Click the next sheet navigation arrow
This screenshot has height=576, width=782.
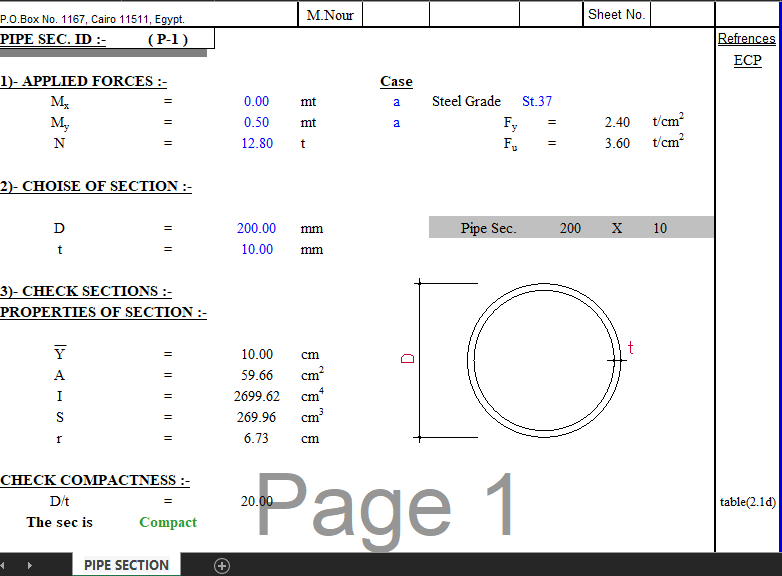click(x=29, y=566)
